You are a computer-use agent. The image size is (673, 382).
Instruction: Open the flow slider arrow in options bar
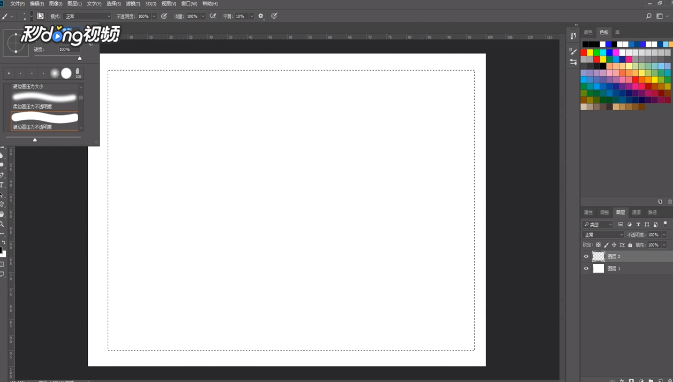(203, 16)
